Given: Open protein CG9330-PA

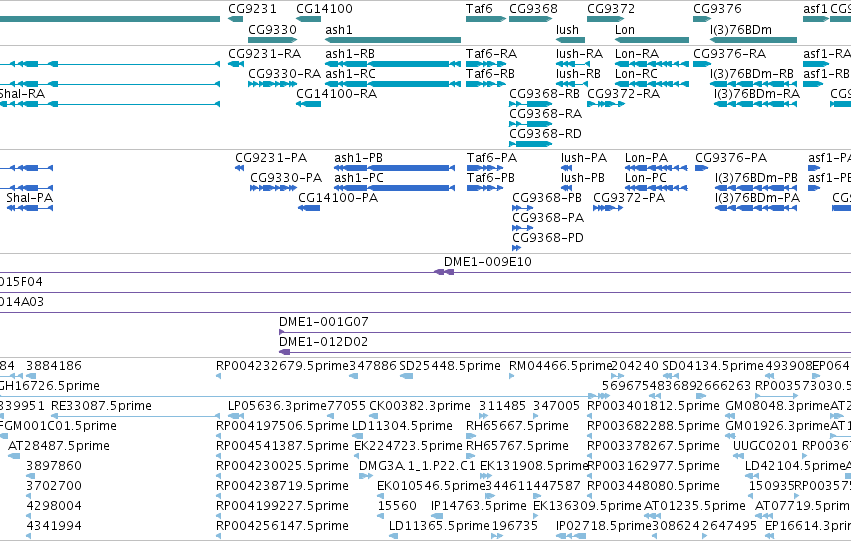Looking at the screenshot, I should click(286, 178).
